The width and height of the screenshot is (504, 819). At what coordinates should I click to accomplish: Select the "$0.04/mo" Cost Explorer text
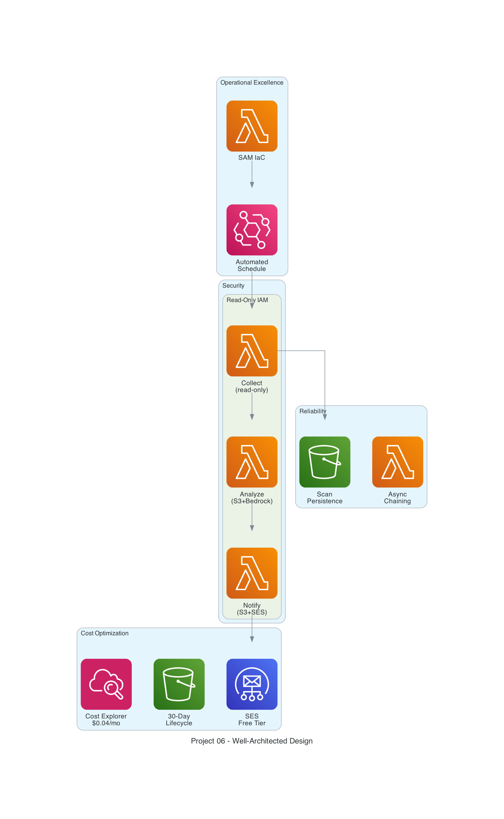[106, 723]
